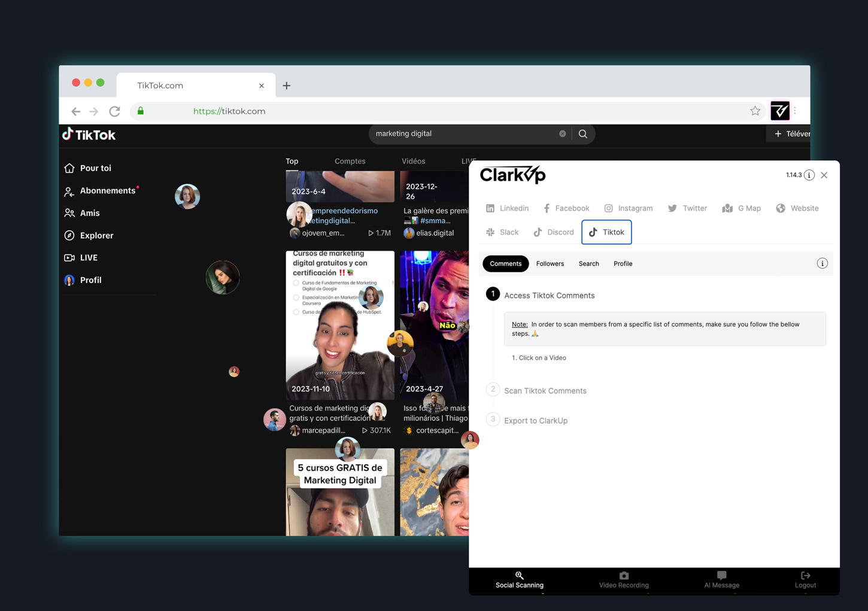The image size is (868, 611).
Task: Open the video thumbnail dated 2023-4-27
Action: click(x=435, y=325)
